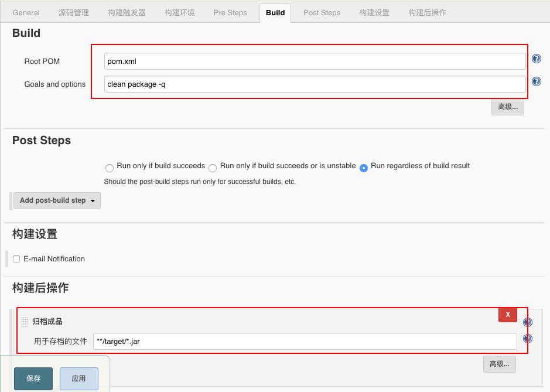This screenshot has width=550, height=392.
Task: Delete the 归档成品 post-build action
Action: pos(508,315)
